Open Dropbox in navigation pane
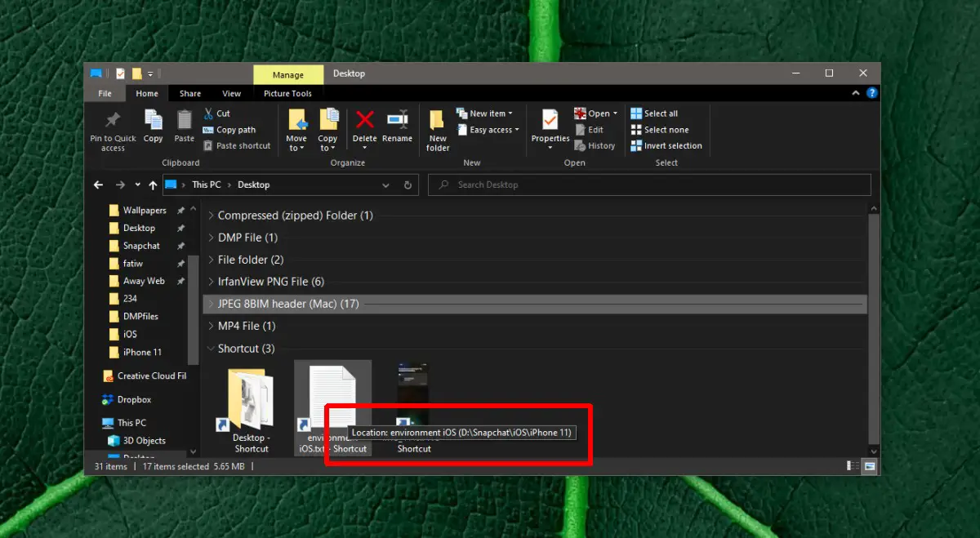This screenshot has height=538, width=980. [x=127, y=399]
